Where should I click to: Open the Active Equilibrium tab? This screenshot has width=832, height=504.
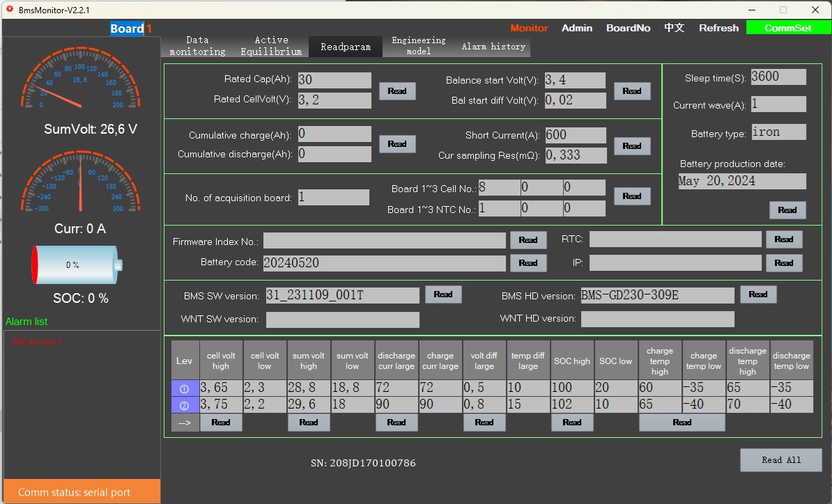click(271, 46)
